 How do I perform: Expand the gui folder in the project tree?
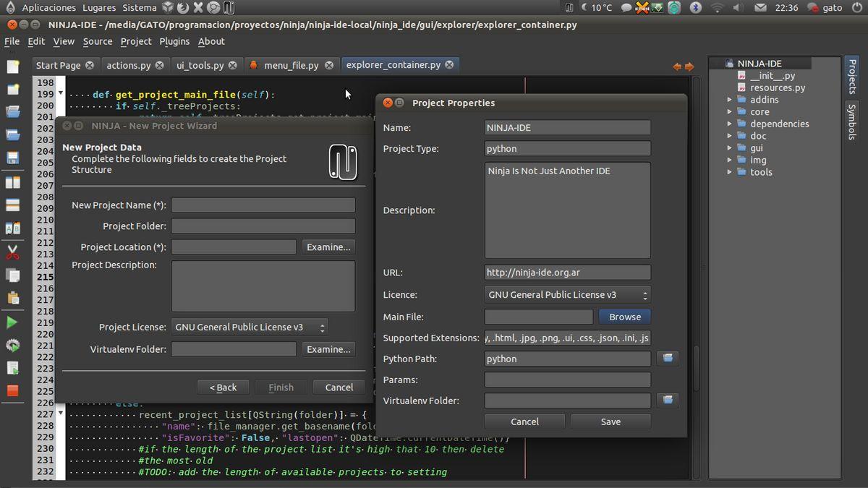(x=730, y=148)
